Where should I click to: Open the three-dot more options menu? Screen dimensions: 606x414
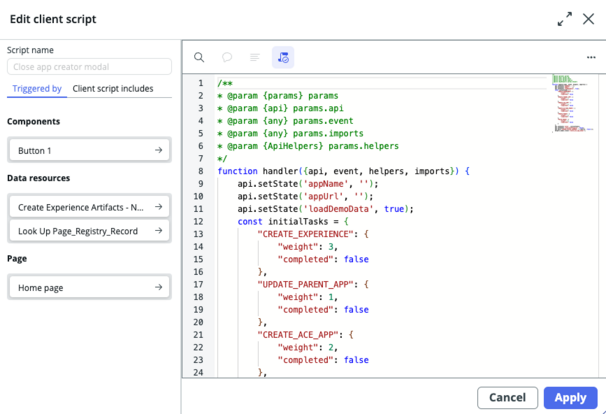[x=591, y=57]
